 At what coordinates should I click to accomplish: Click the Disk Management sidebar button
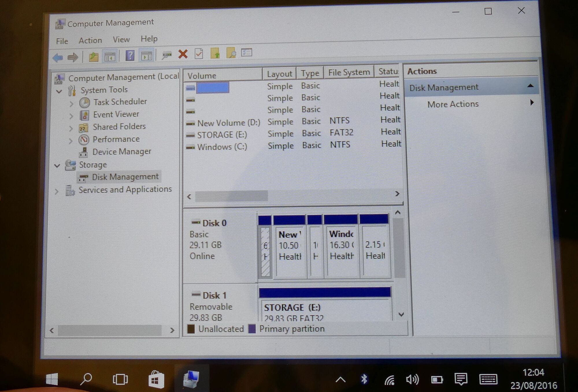124,177
